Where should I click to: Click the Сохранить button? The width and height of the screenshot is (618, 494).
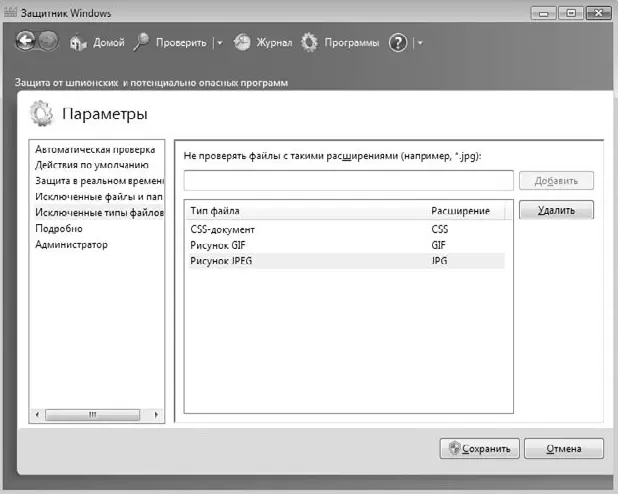pyautogui.click(x=480, y=449)
